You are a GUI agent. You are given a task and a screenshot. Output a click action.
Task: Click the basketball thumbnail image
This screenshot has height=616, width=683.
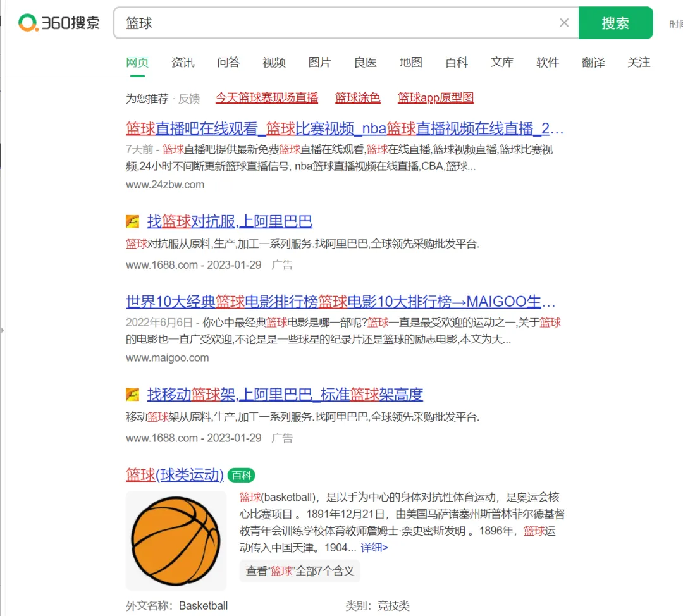point(176,541)
